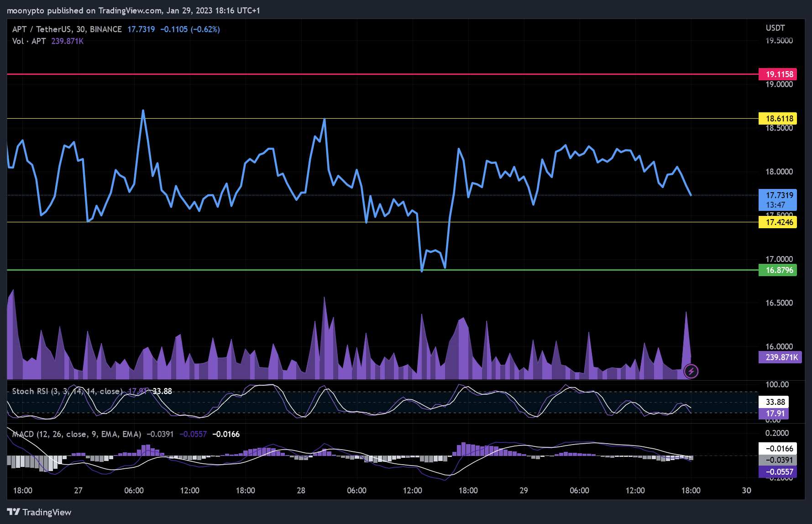This screenshot has width=812, height=524.
Task: Click the time axis label 28
Action: 301,491
